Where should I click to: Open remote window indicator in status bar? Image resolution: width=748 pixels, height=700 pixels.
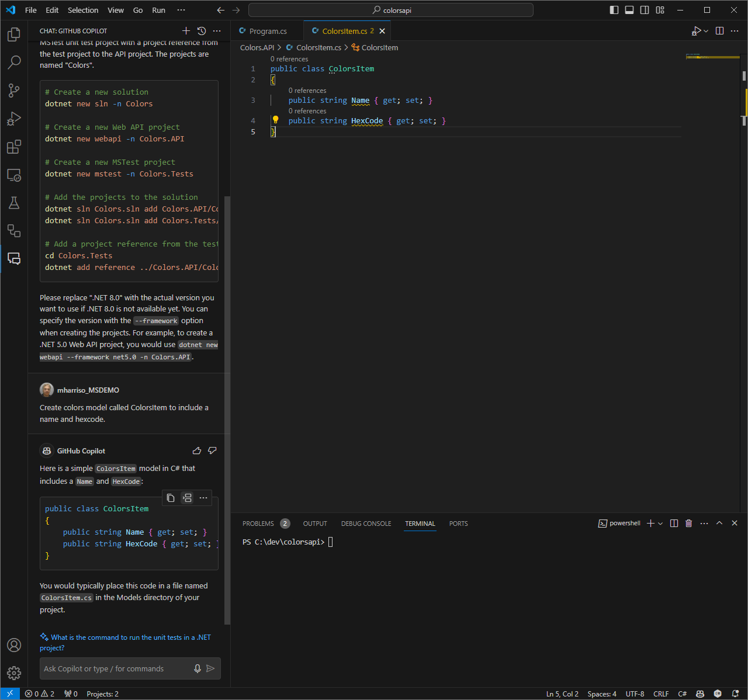[10, 694]
